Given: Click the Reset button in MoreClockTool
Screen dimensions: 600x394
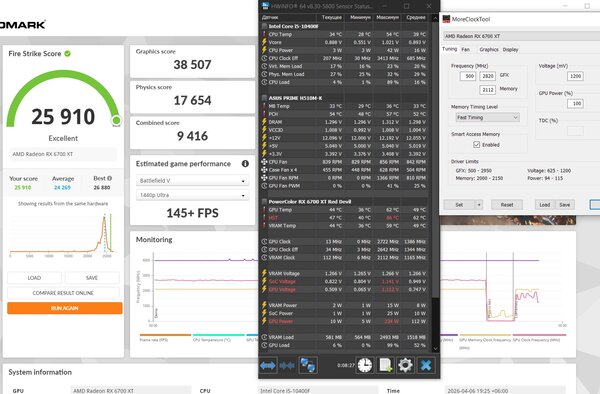Looking at the screenshot, I should (x=507, y=205).
